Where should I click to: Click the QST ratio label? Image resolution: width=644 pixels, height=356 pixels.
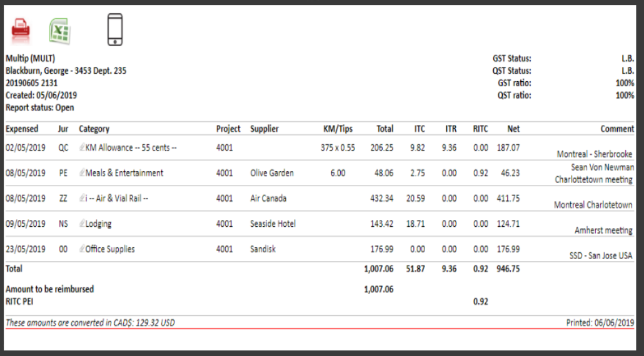coord(514,96)
